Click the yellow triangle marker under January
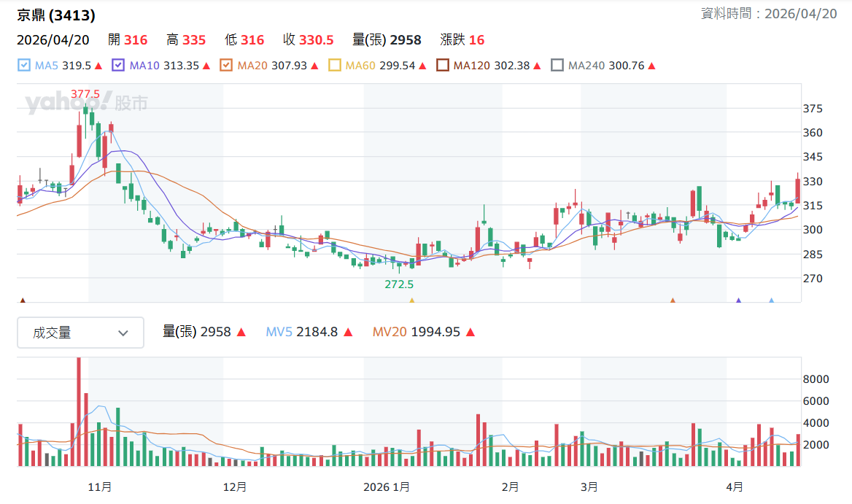The height and width of the screenshot is (504, 852). pyautogui.click(x=411, y=300)
